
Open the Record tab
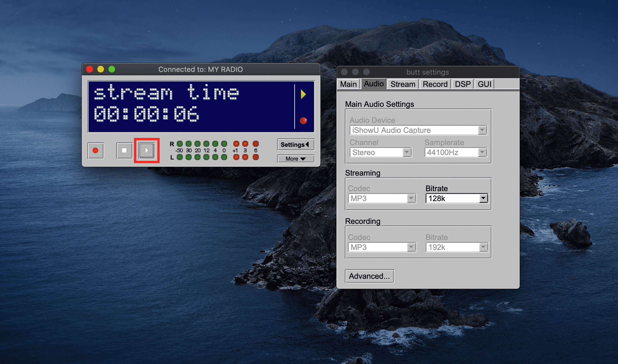click(435, 84)
